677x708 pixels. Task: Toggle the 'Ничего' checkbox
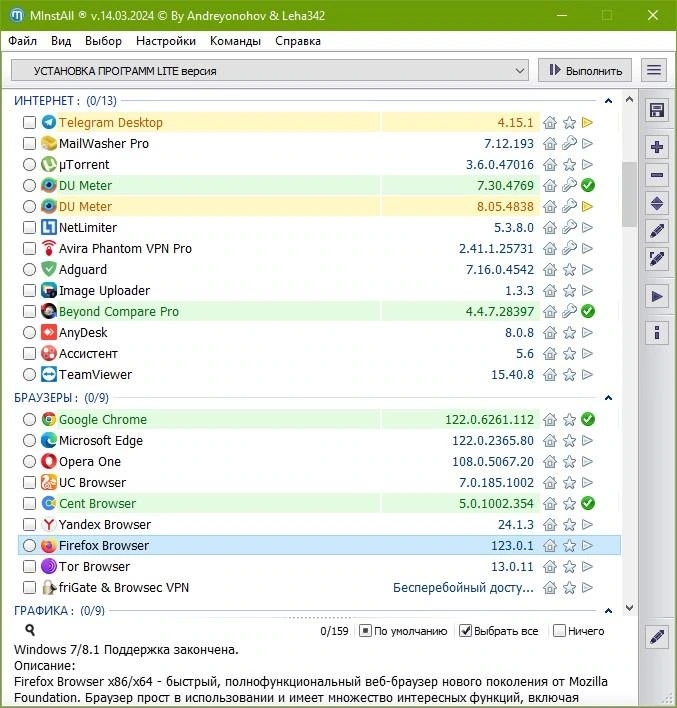pyautogui.click(x=559, y=630)
